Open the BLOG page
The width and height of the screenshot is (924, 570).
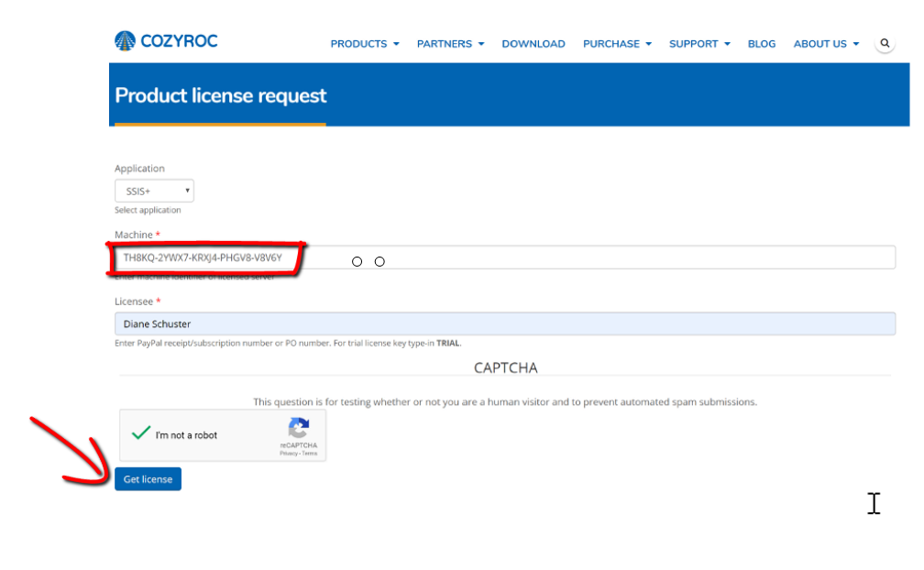pyautogui.click(x=762, y=44)
